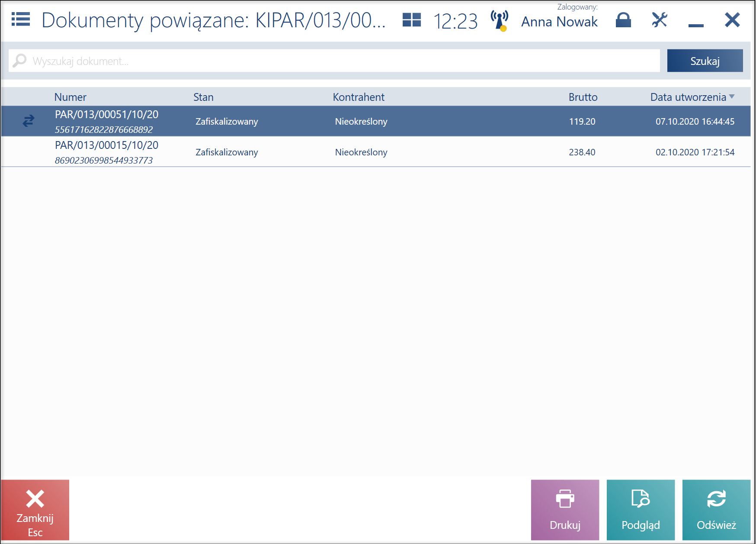Click the Szukaj button
Viewport: 756px width, 544px height.
click(705, 61)
